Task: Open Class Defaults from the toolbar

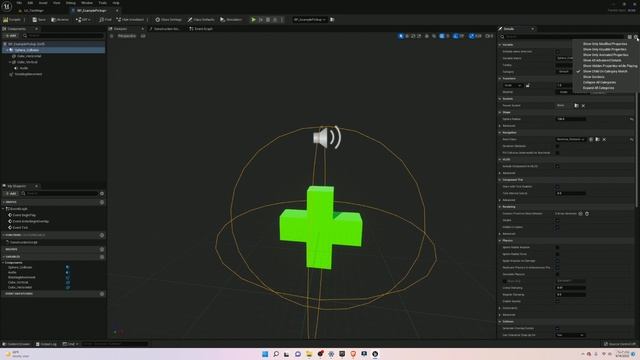Action: tap(201, 20)
